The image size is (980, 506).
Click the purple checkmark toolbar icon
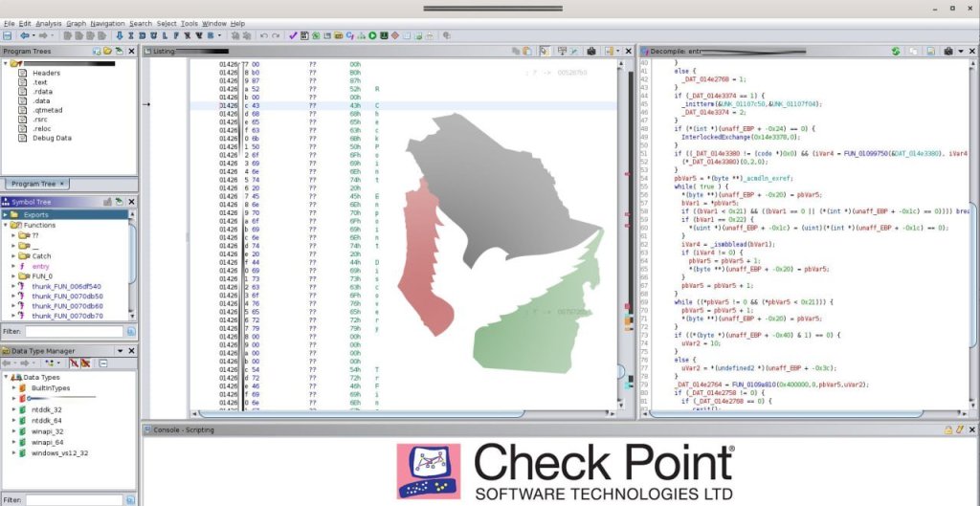point(293,35)
